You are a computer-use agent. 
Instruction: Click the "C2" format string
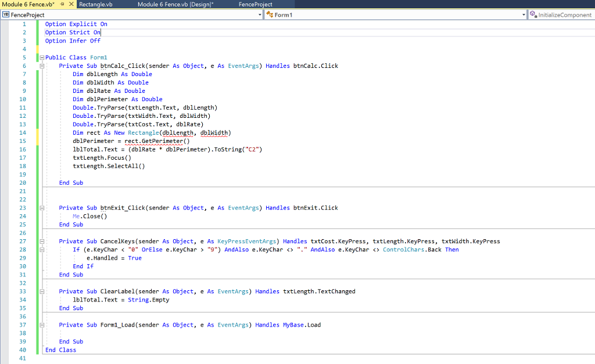(x=252, y=149)
